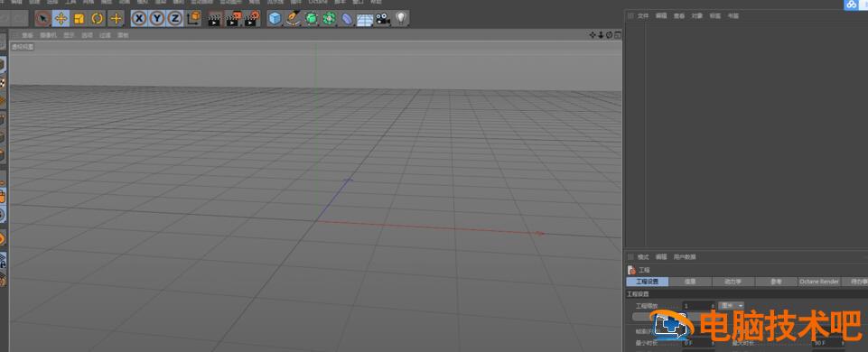Select the Move tool in the toolbar
Viewport: 868px width, 352px height.
click(61, 19)
